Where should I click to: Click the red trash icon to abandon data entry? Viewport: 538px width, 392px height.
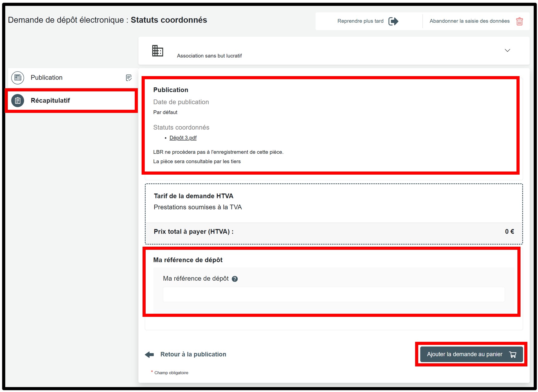click(x=519, y=21)
